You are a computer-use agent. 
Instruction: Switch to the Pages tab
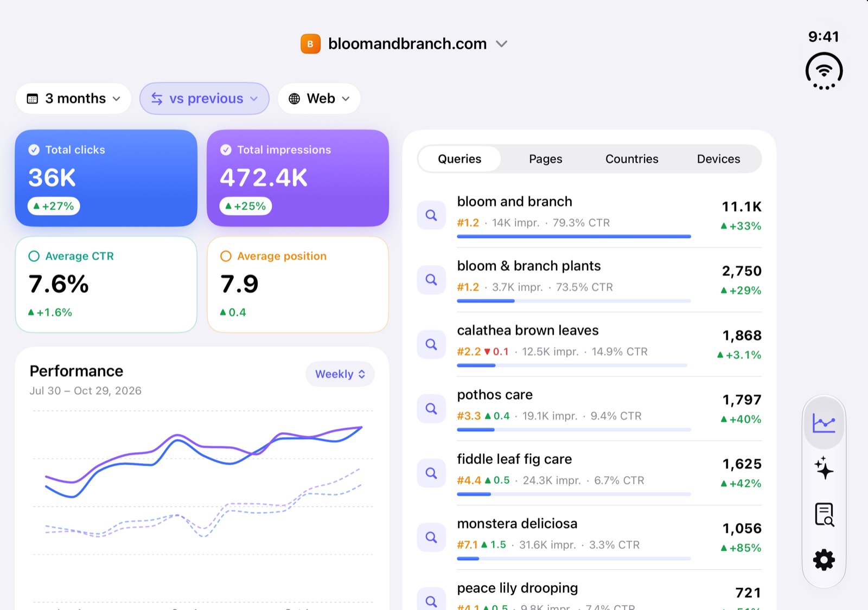pos(546,159)
